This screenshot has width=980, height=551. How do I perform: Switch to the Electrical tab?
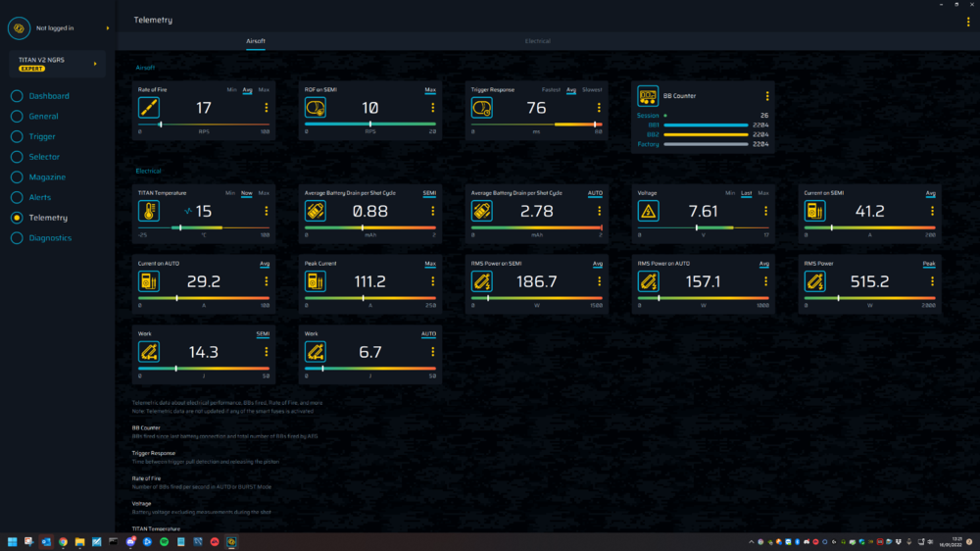537,41
